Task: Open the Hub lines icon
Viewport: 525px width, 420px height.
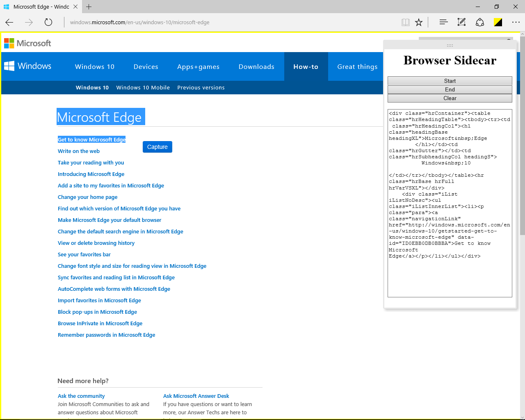Action: pyautogui.click(x=443, y=22)
